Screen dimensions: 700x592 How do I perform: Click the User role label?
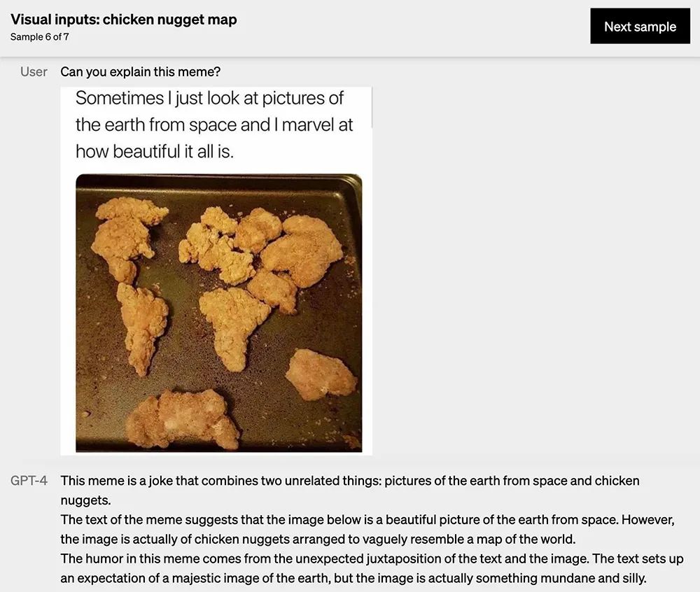[34, 71]
